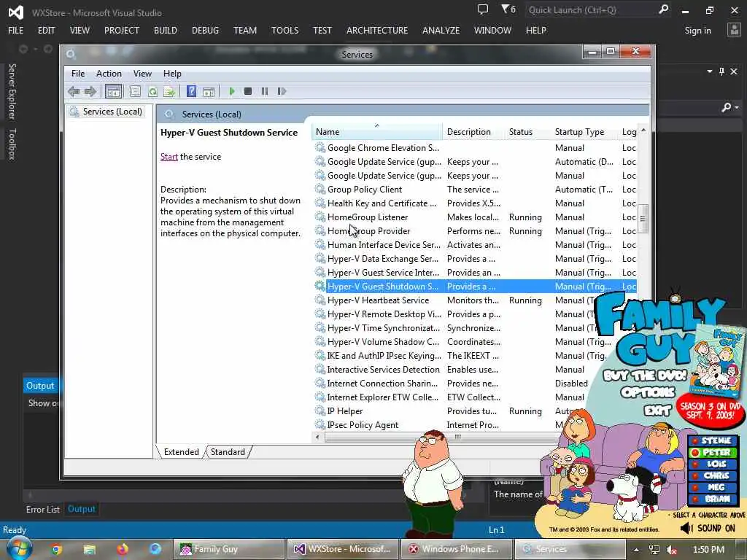This screenshot has height=560, width=747.
Task: Click EXIT in the Family Guy widget
Action: pos(657,409)
